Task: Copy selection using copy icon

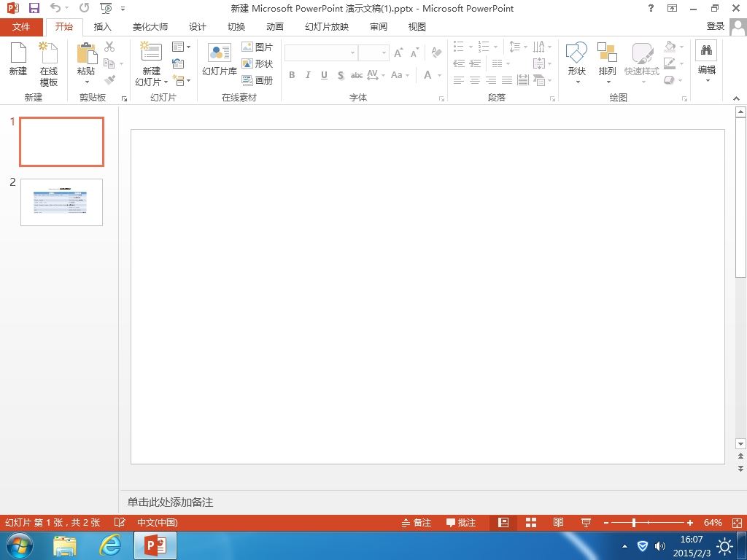Action: tap(109, 63)
